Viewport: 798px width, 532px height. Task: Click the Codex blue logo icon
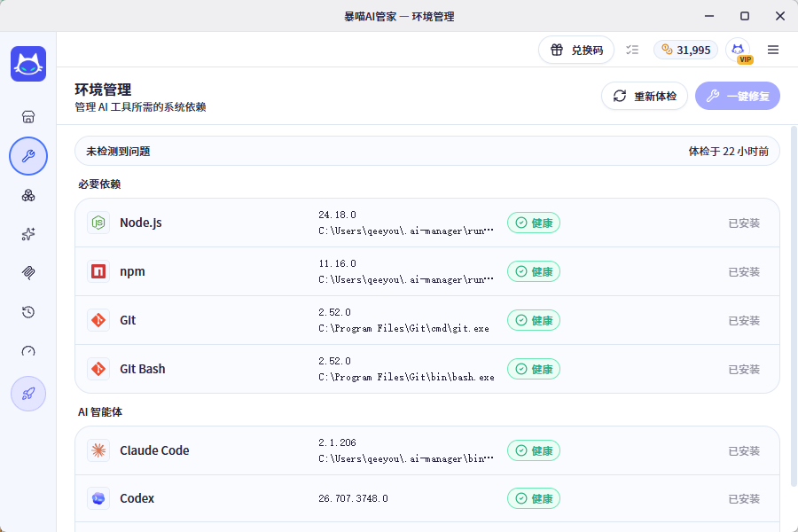98,498
